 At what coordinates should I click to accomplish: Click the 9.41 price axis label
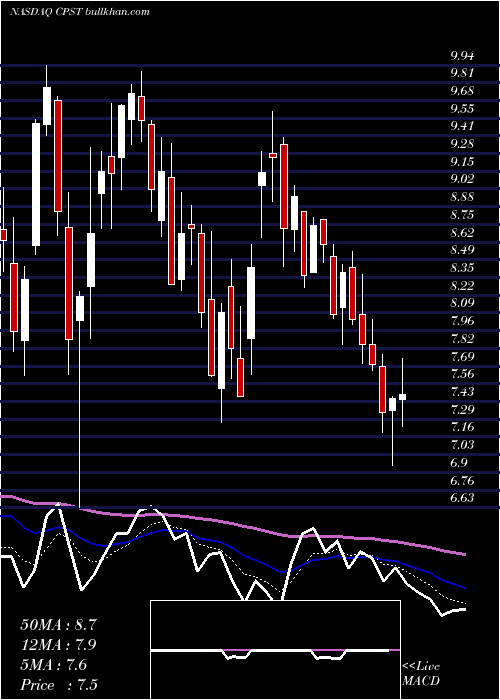(462, 126)
